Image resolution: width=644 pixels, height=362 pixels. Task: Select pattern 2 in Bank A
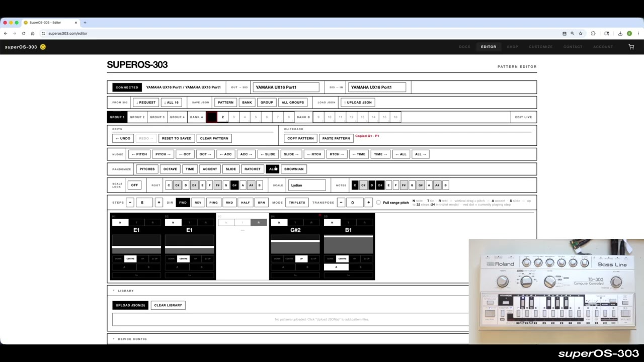click(x=222, y=117)
